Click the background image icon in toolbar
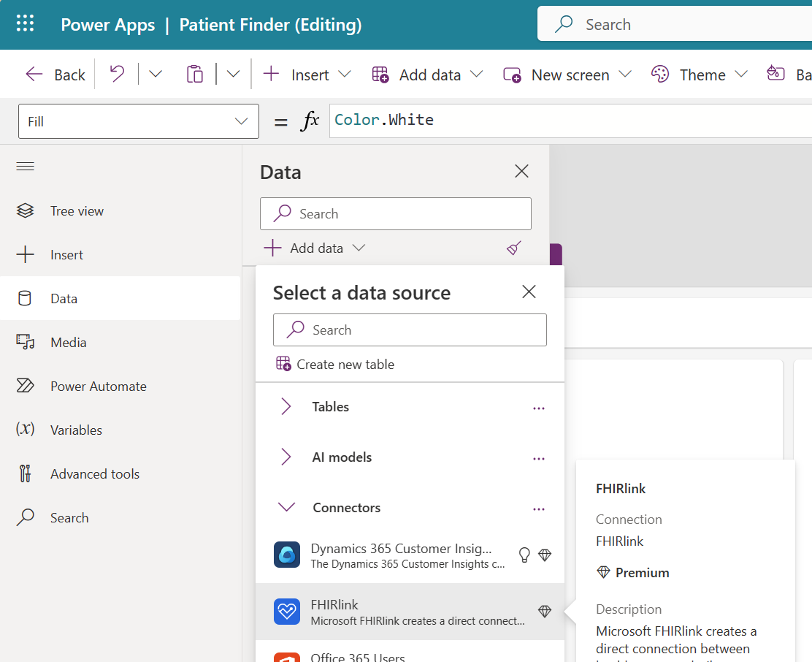This screenshot has height=662, width=812. point(775,74)
